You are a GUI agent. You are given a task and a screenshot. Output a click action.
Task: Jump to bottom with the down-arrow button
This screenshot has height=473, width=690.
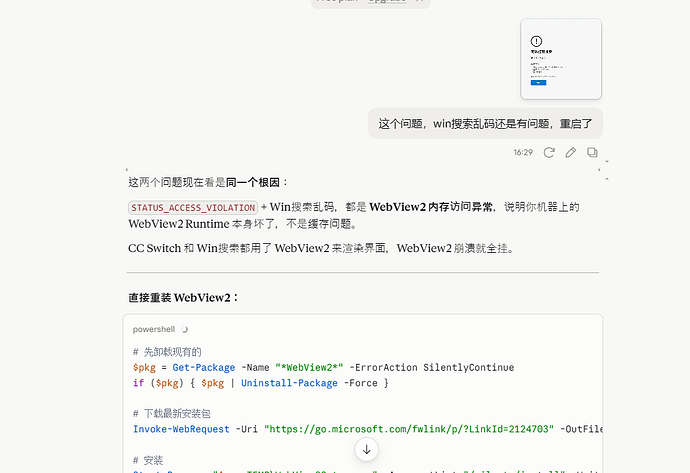pos(367,450)
